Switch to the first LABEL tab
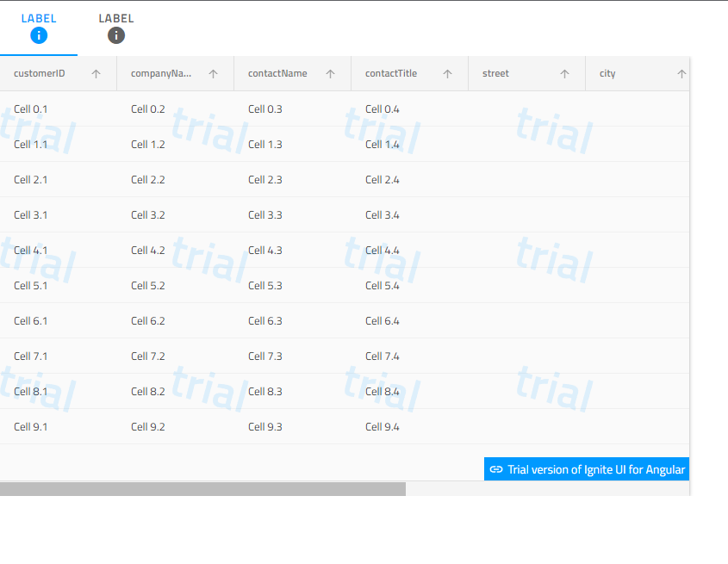The width and height of the screenshot is (728, 564). pyautogui.click(x=39, y=17)
